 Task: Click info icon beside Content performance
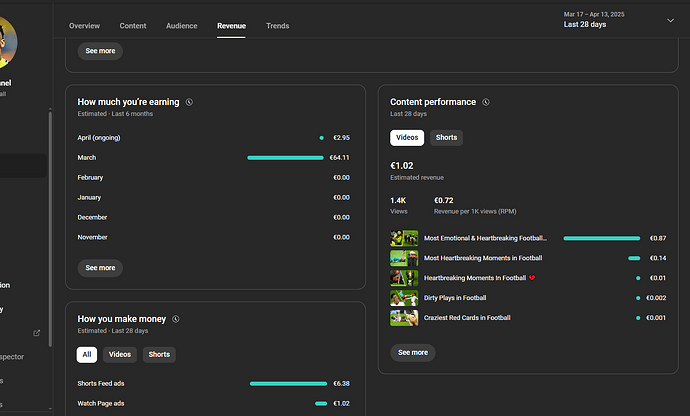click(486, 102)
